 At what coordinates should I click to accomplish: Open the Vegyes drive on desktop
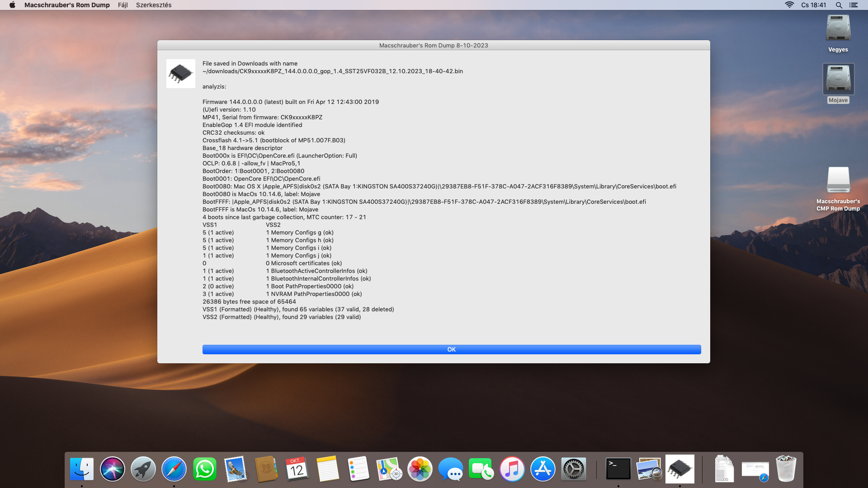tap(838, 29)
